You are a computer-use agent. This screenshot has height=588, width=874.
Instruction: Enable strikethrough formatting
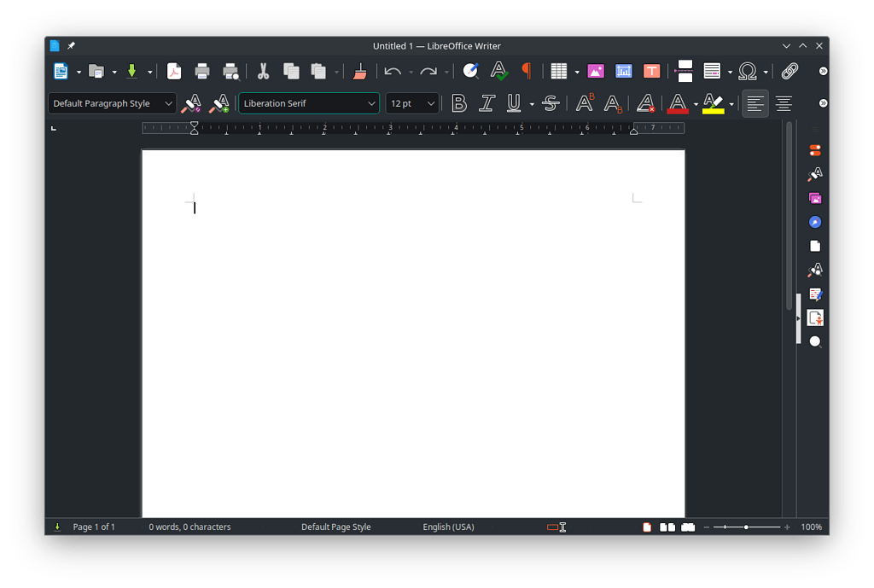[x=551, y=103]
